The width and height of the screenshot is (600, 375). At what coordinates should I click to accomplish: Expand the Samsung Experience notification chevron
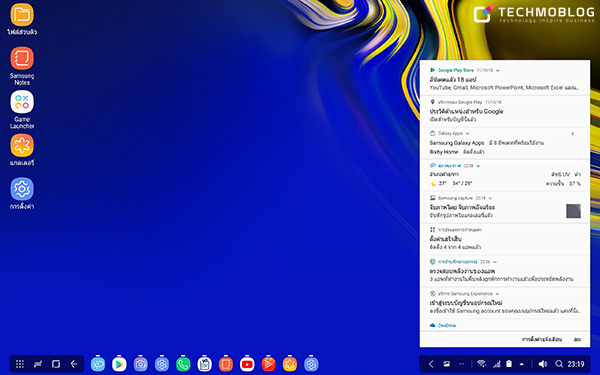click(x=497, y=294)
